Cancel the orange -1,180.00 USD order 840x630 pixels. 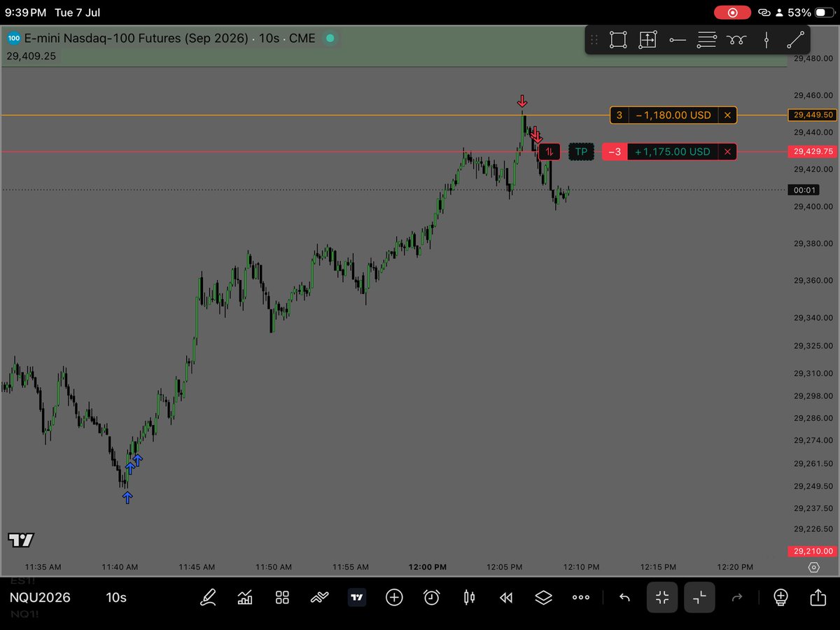pos(728,115)
